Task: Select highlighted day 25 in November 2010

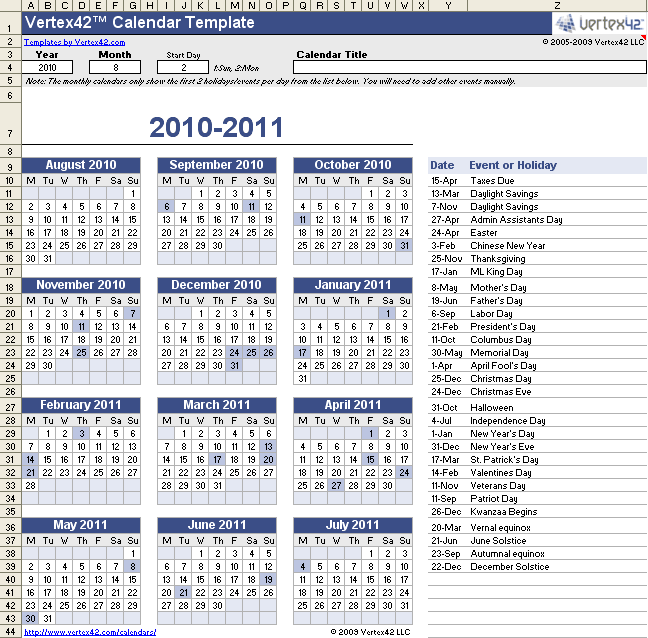Action: click(x=81, y=352)
